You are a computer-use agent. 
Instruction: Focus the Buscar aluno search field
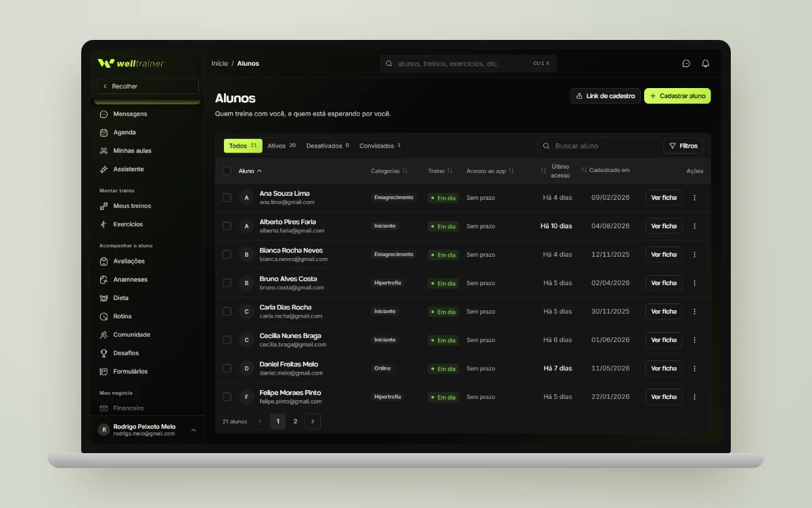pyautogui.click(x=598, y=146)
